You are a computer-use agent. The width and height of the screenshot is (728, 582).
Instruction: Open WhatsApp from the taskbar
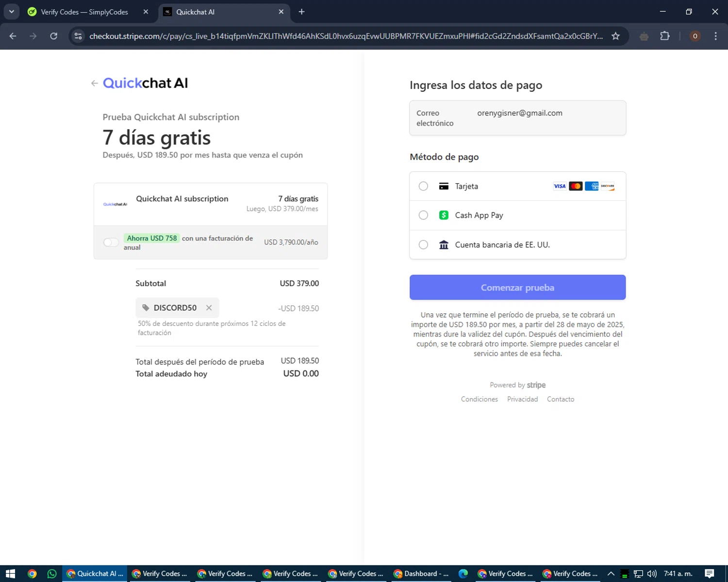52,574
